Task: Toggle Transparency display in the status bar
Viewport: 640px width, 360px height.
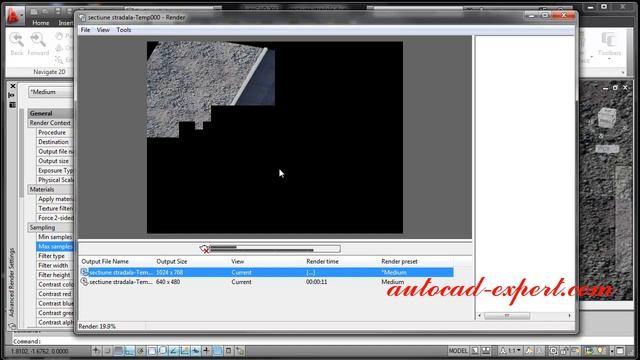Action: point(218,351)
